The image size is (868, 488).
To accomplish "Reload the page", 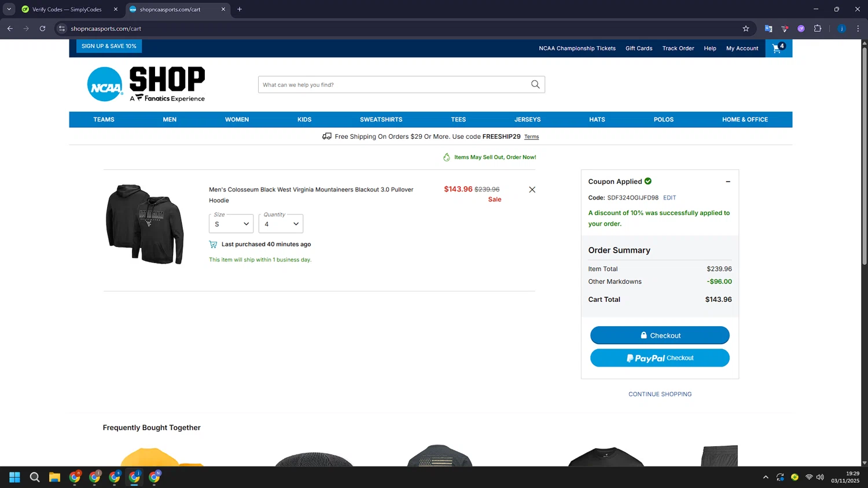I will [x=42, y=28].
